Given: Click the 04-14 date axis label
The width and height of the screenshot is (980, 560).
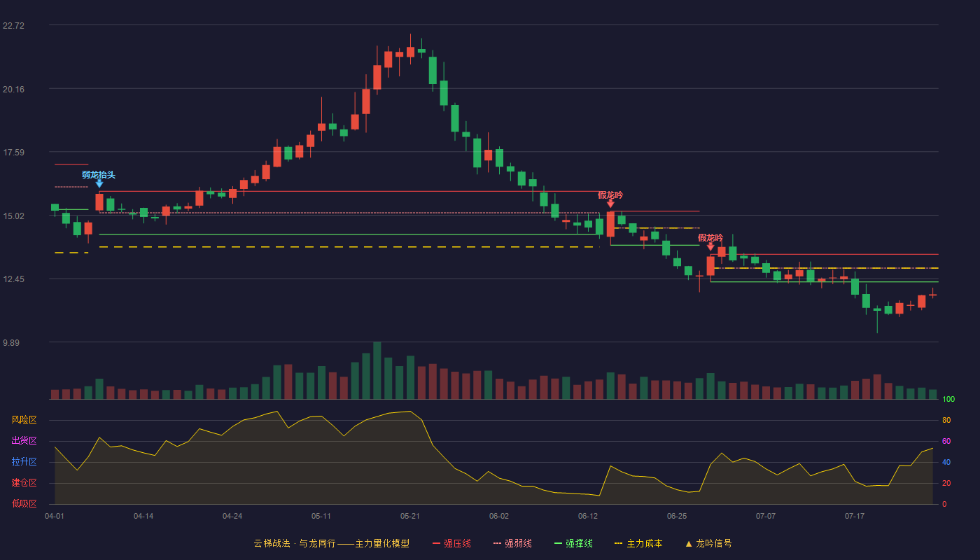Looking at the screenshot, I should pyautogui.click(x=143, y=516).
